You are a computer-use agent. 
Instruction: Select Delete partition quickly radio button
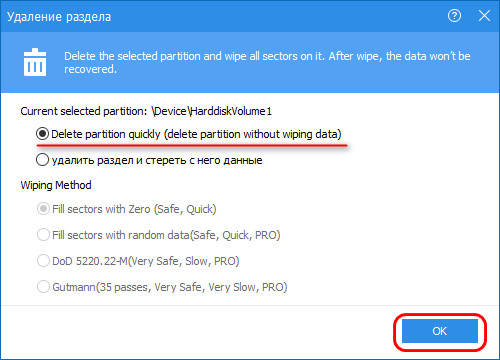pyautogui.click(x=42, y=134)
